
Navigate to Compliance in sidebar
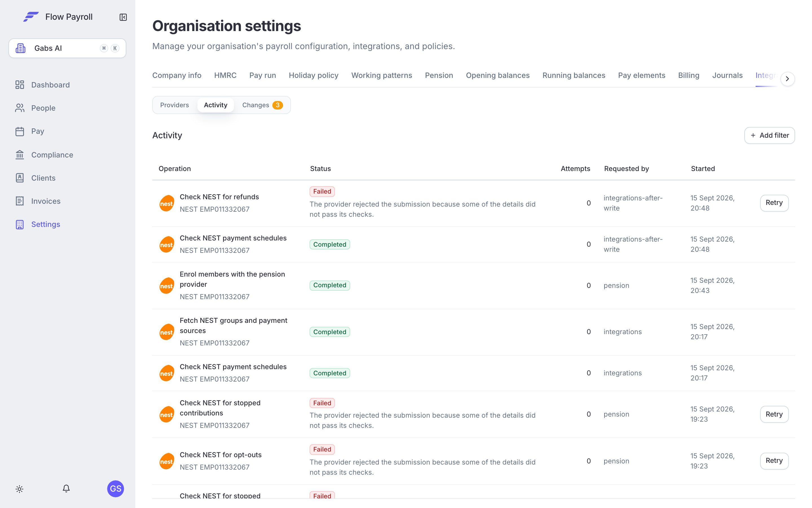(x=52, y=155)
